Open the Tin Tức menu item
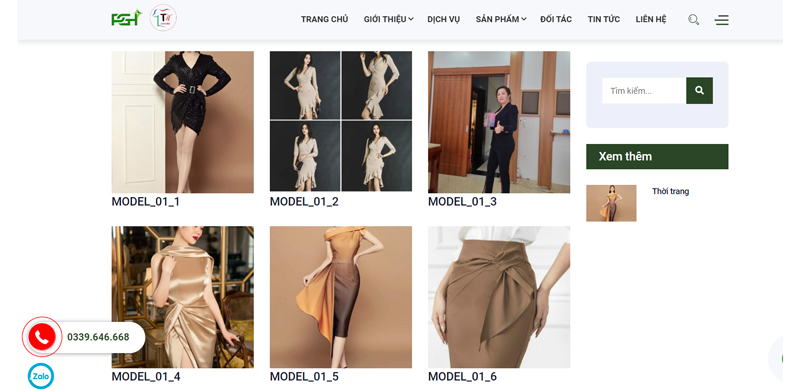This screenshot has width=800, height=390. click(x=604, y=19)
